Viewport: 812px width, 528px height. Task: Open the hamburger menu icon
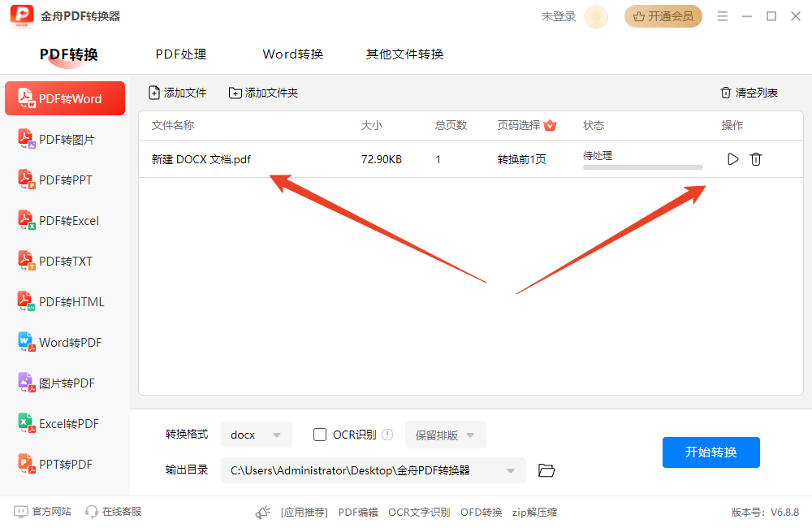pos(722,16)
